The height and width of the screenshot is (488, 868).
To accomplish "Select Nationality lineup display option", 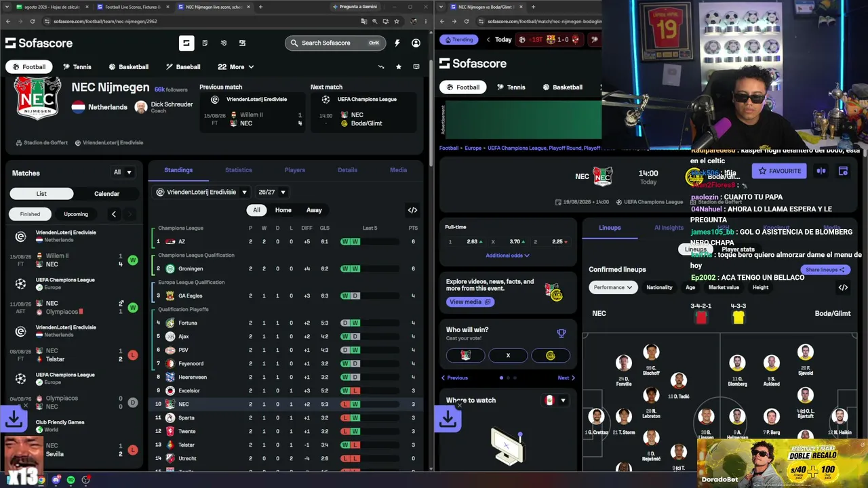I will (659, 287).
